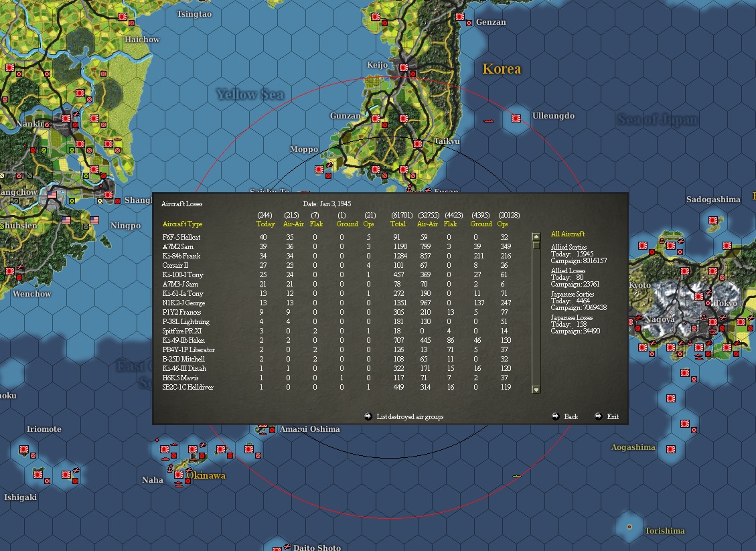Select the Moppo base flag icon
Image resolution: width=756 pixels, height=551 pixels.
319,169
